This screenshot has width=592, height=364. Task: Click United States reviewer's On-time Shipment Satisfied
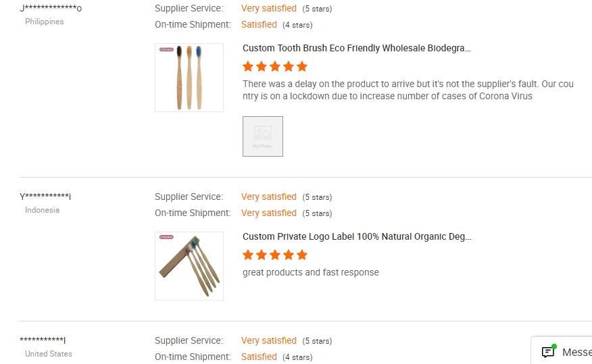[x=259, y=357]
